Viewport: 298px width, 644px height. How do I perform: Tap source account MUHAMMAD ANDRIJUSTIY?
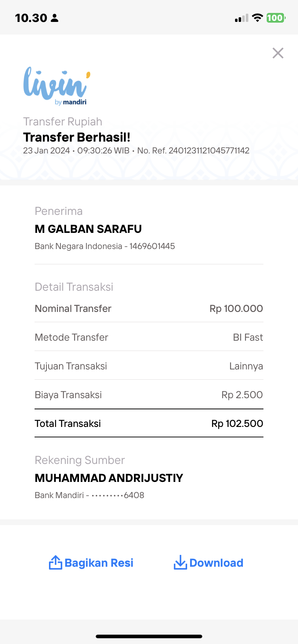[109, 478]
